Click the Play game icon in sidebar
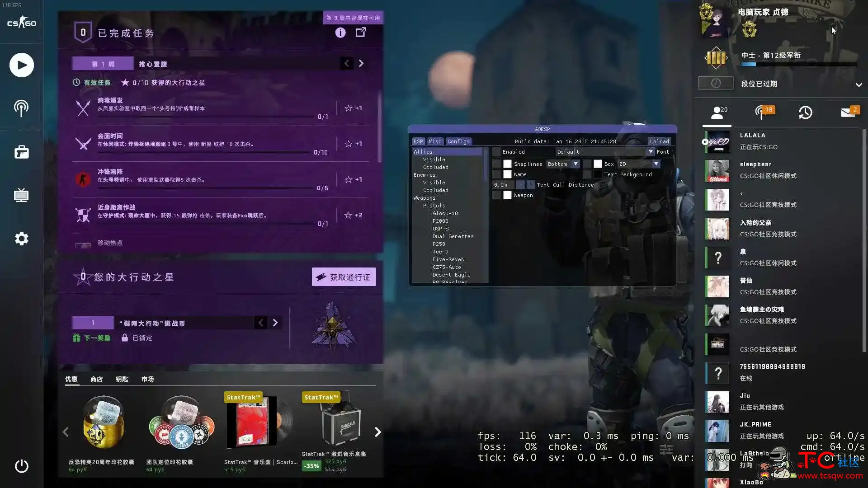The image size is (868, 488). [x=21, y=65]
